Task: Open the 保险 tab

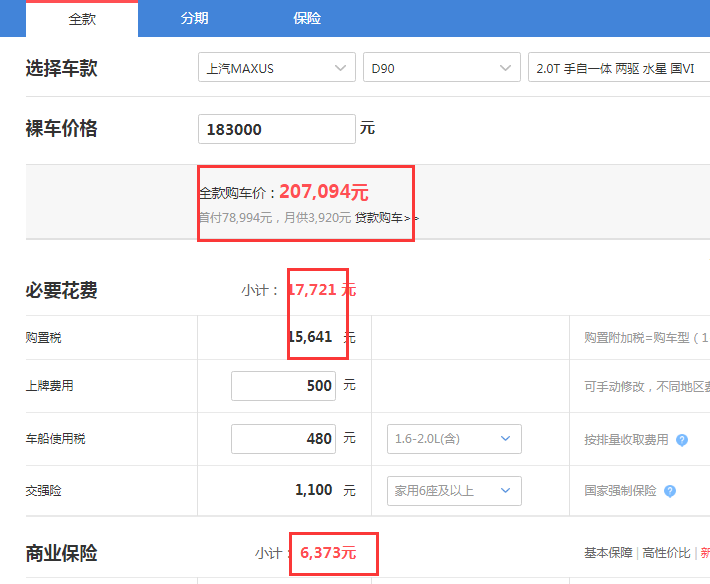Action: point(307,18)
